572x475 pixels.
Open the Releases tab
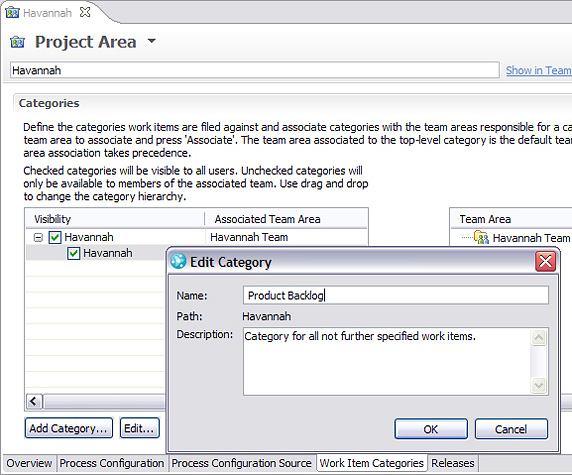pyautogui.click(x=453, y=463)
